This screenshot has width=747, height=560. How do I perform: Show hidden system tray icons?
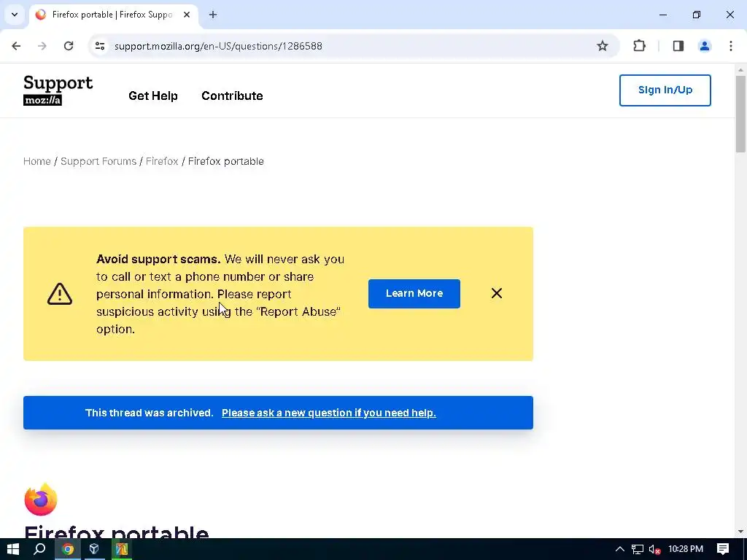[x=620, y=549]
